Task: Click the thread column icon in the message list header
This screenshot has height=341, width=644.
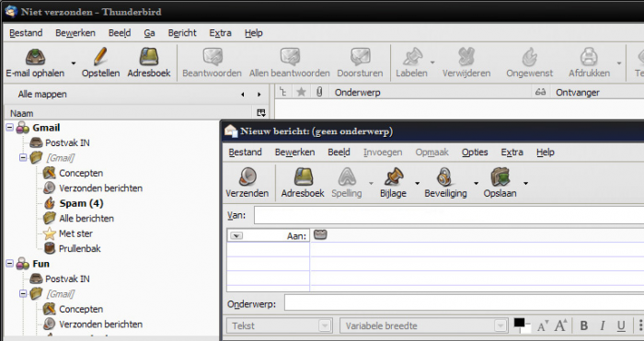Action: [283, 92]
